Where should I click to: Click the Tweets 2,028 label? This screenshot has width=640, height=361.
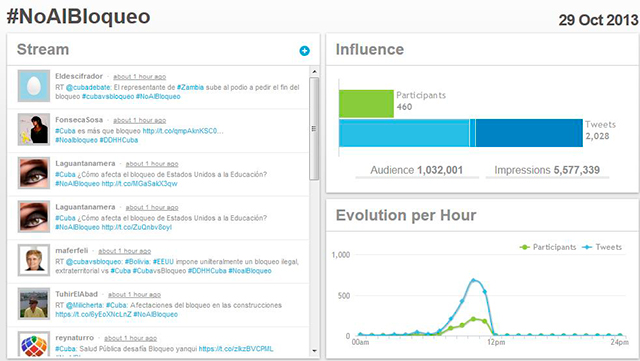(x=600, y=130)
